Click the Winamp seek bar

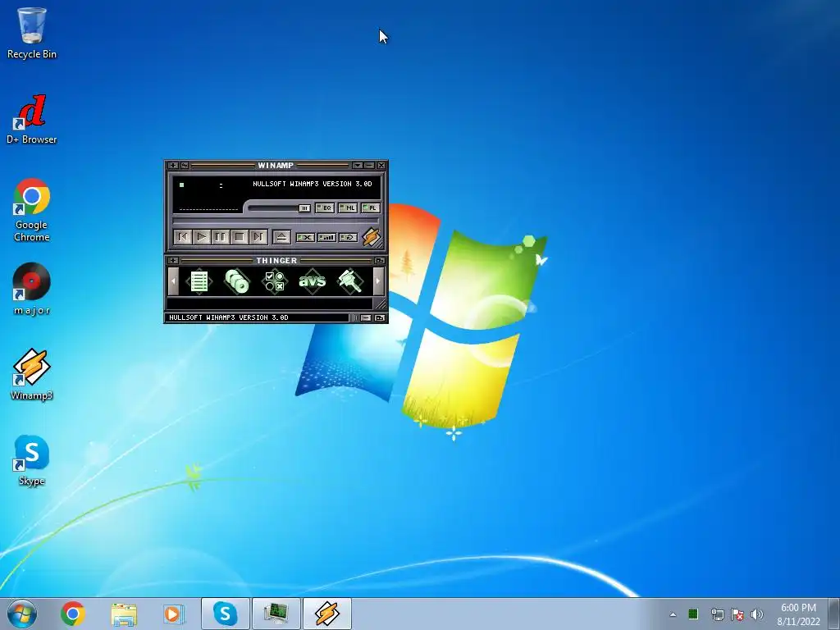pos(276,221)
